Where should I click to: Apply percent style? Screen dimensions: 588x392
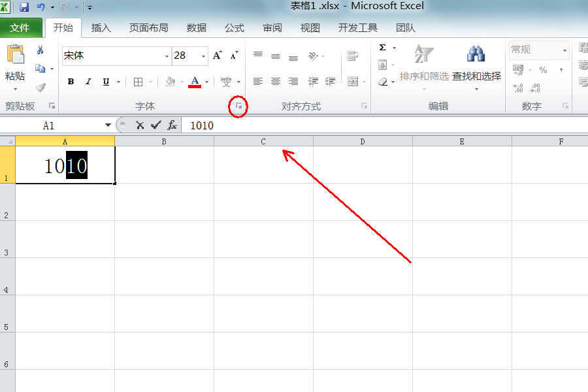(x=543, y=70)
